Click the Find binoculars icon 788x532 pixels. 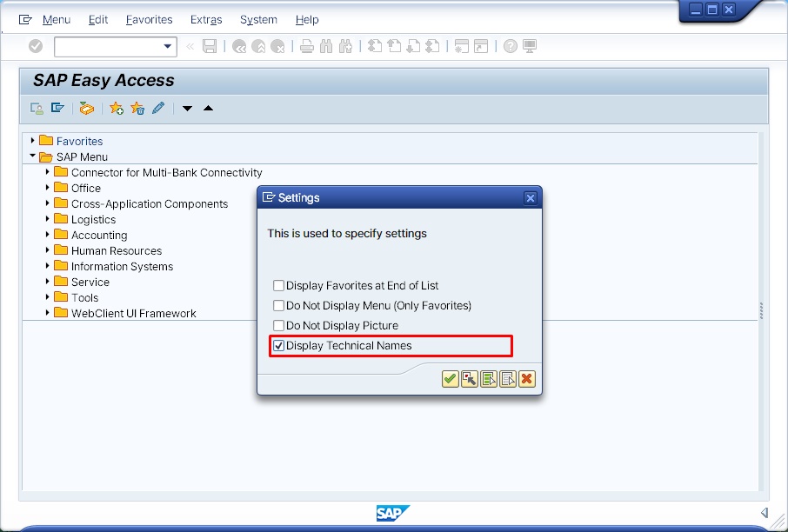(326, 47)
